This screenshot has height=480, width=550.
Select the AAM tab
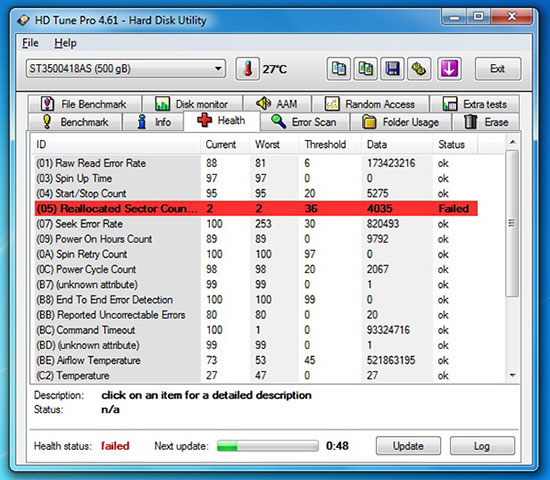coord(277,104)
